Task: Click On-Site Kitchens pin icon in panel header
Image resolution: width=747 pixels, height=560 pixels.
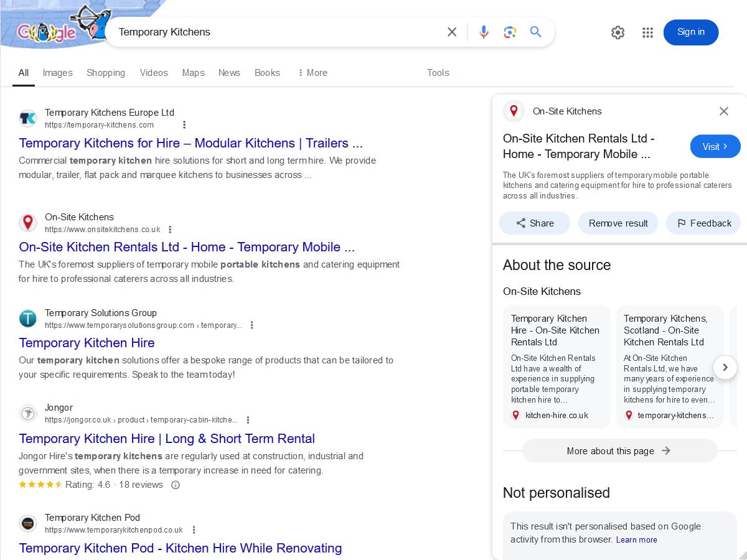Action: point(514,111)
